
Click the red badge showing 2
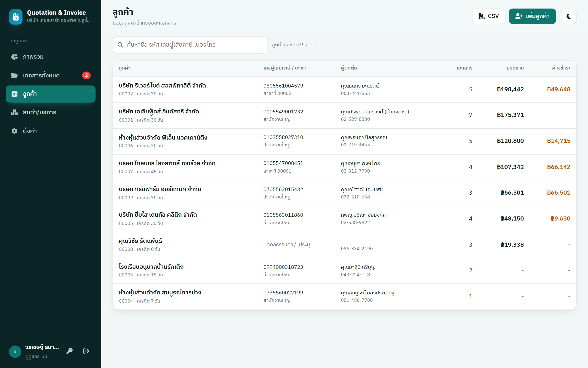pyautogui.click(x=86, y=75)
